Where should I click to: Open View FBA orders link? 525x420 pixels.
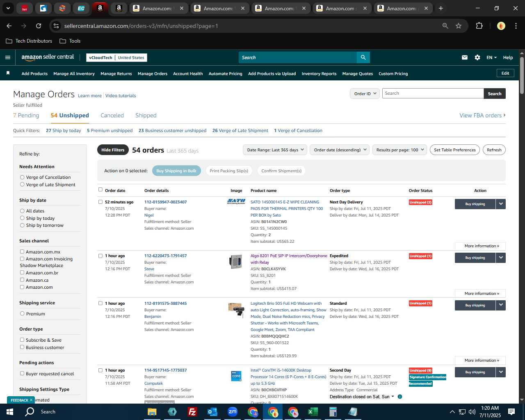tap(482, 115)
